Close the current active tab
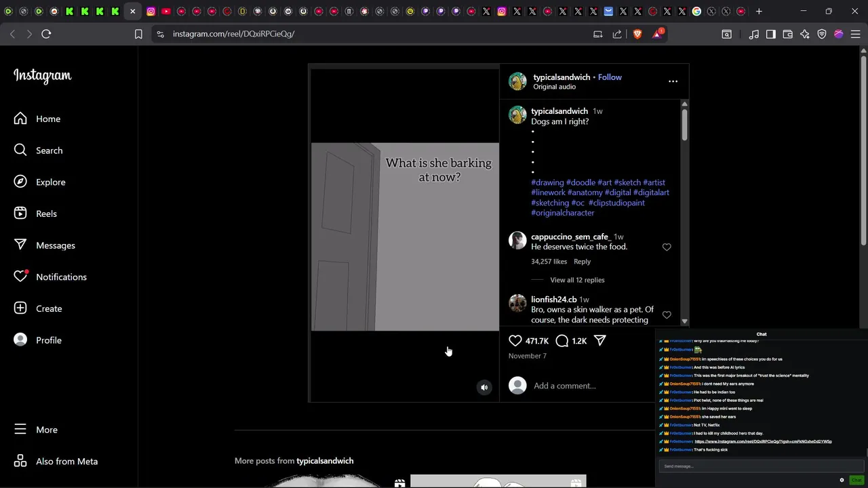This screenshot has width=868, height=488. click(x=133, y=12)
